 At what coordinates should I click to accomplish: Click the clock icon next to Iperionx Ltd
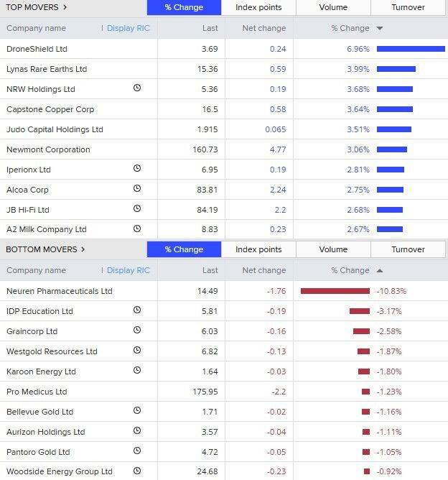[x=137, y=169]
